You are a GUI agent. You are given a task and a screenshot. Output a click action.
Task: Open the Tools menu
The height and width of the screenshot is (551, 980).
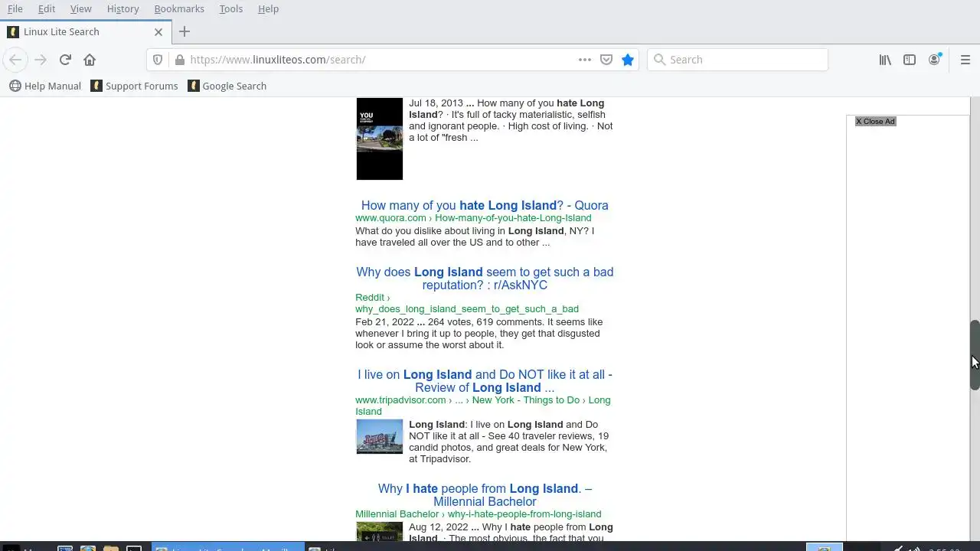click(x=230, y=8)
